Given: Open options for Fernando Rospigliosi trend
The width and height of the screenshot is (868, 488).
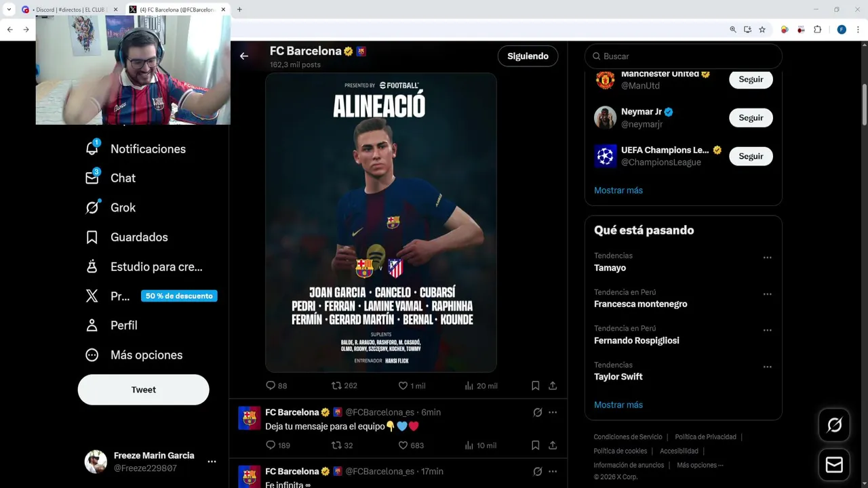Looking at the screenshot, I should point(768,330).
